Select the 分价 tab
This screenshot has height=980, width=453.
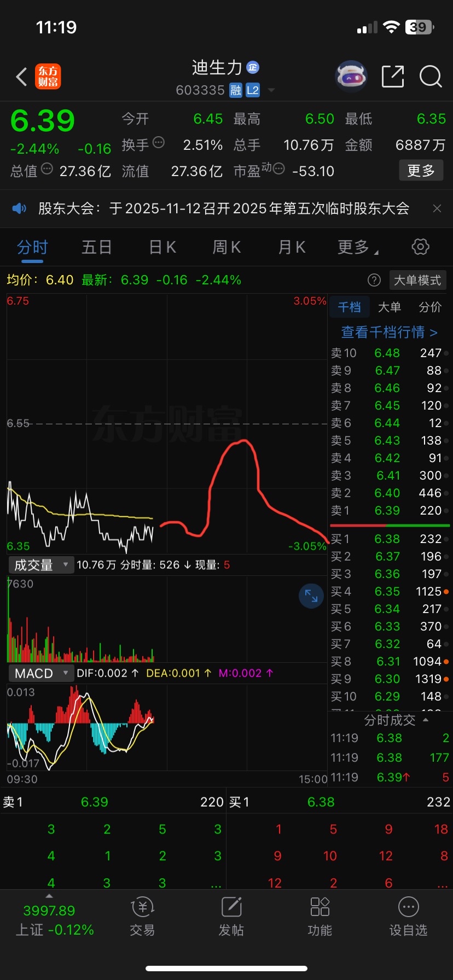tap(430, 307)
